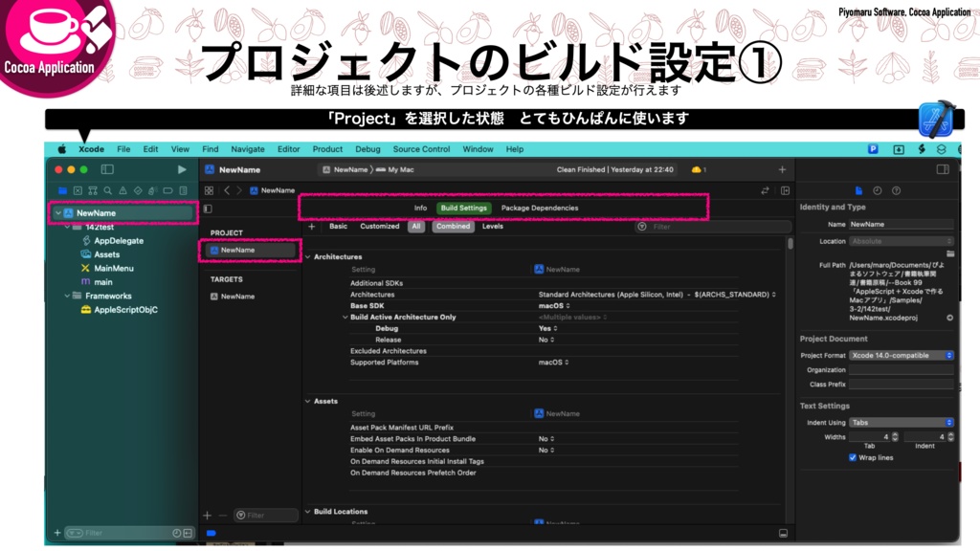Click the Levels build settings button

491,227
